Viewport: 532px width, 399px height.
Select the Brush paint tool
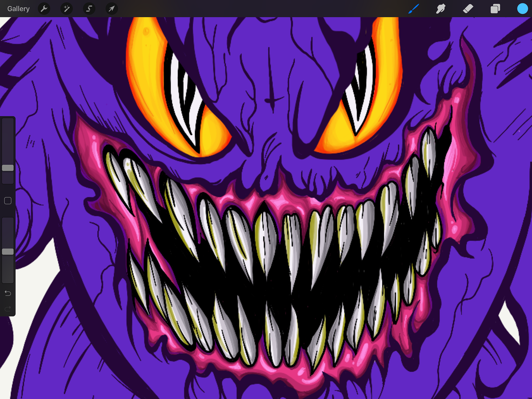click(413, 9)
